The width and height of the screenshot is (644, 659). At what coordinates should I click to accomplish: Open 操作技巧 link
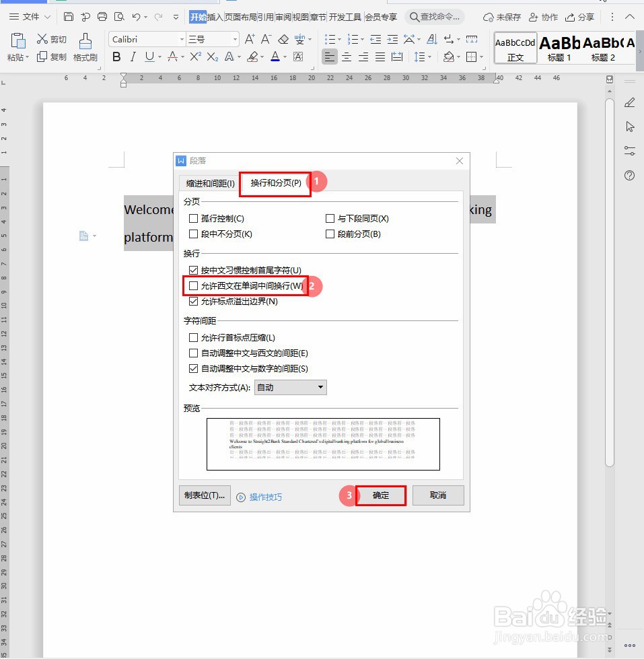point(266,497)
